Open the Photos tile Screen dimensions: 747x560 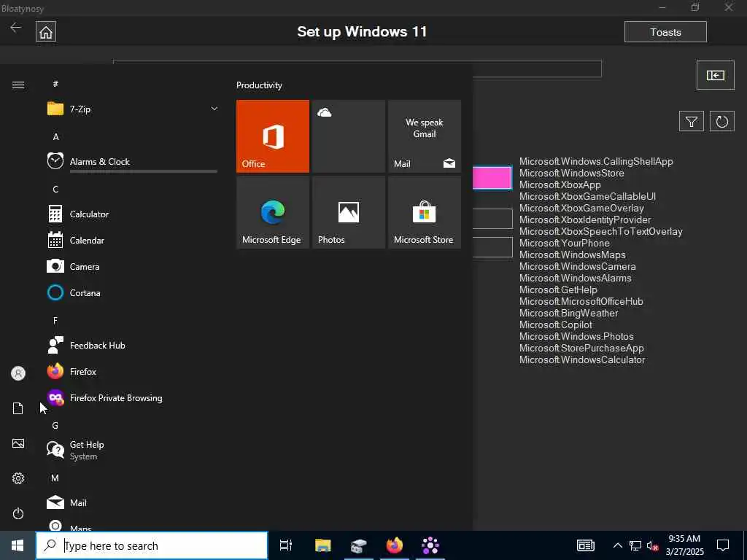348,212
